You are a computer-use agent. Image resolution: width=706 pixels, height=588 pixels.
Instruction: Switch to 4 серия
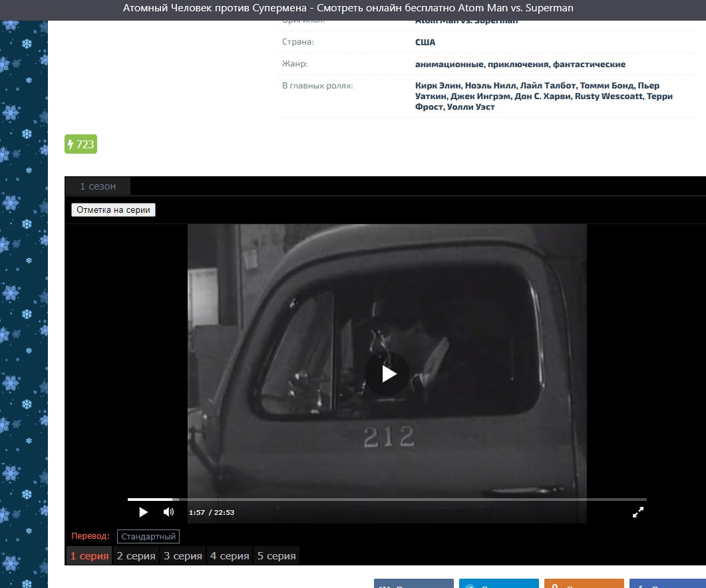pyautogui.click(x=230, y=555)
